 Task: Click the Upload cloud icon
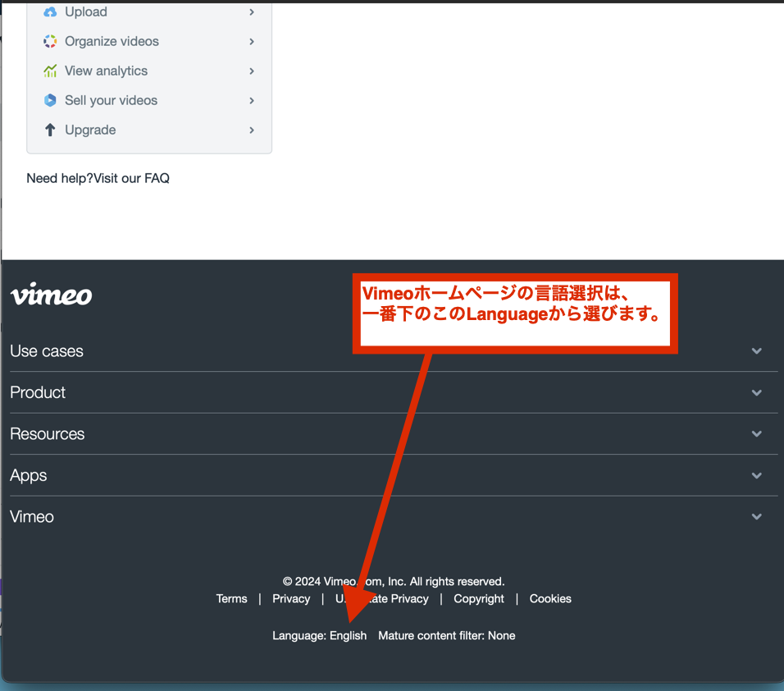[x=50, y=12]
